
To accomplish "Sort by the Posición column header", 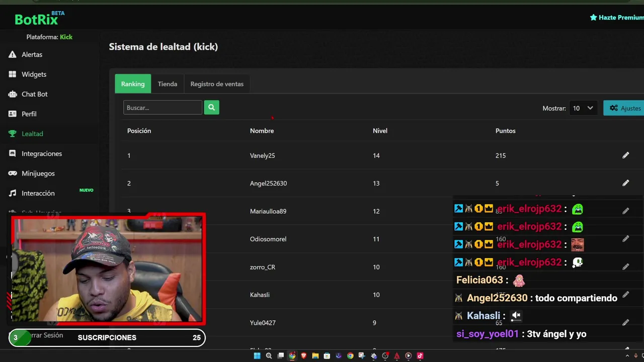I will [x=139, y=131].
